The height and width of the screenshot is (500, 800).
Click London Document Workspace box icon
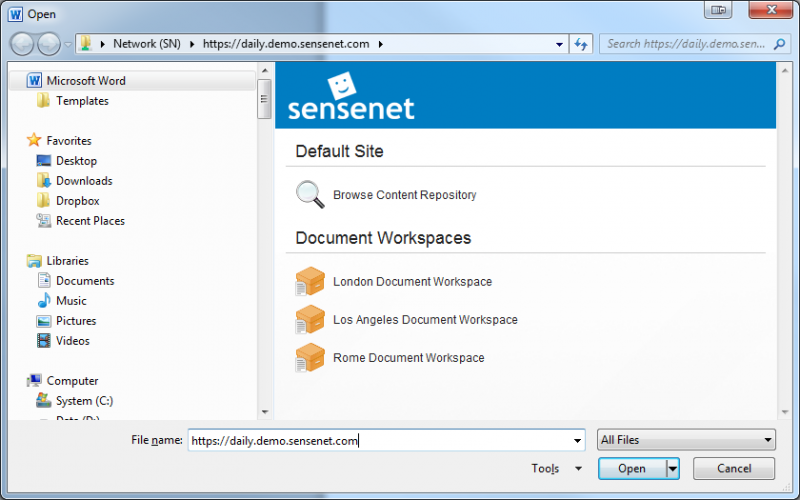(310, 281)
